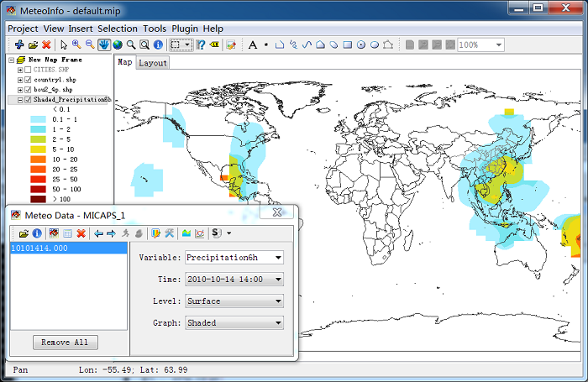The image size is (588, 382).
Task: Select the Identifier info tool
Action: (x=158, y=45)
